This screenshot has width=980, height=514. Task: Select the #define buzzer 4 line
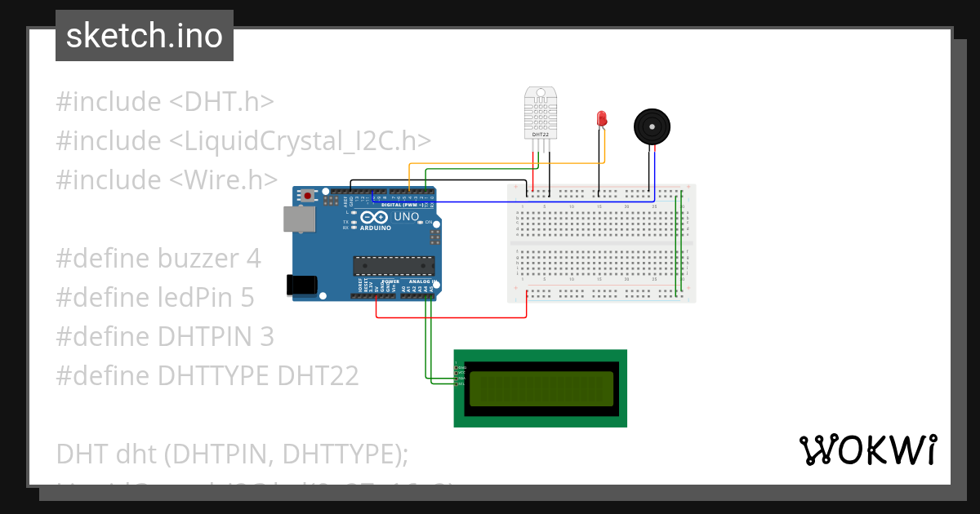point(158,258)
